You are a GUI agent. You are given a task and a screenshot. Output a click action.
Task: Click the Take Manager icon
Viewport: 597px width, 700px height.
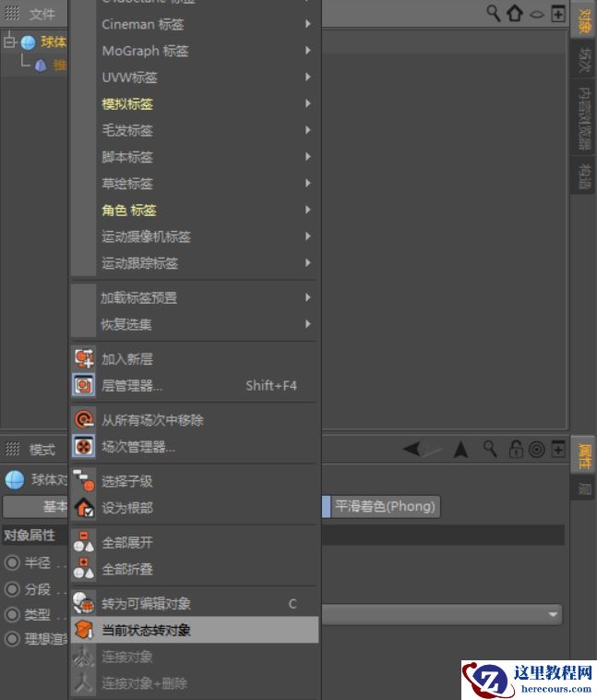click(x=84, y=446)
